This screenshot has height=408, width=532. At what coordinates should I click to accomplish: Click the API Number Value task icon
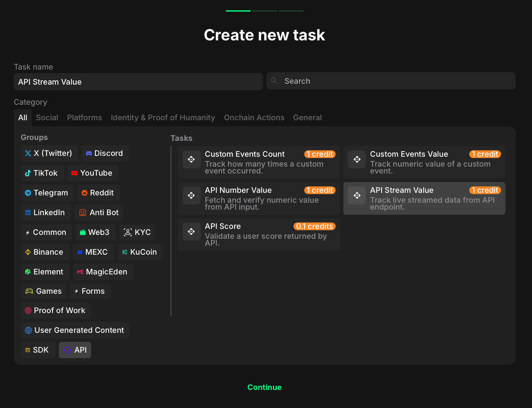pos(192,195)
